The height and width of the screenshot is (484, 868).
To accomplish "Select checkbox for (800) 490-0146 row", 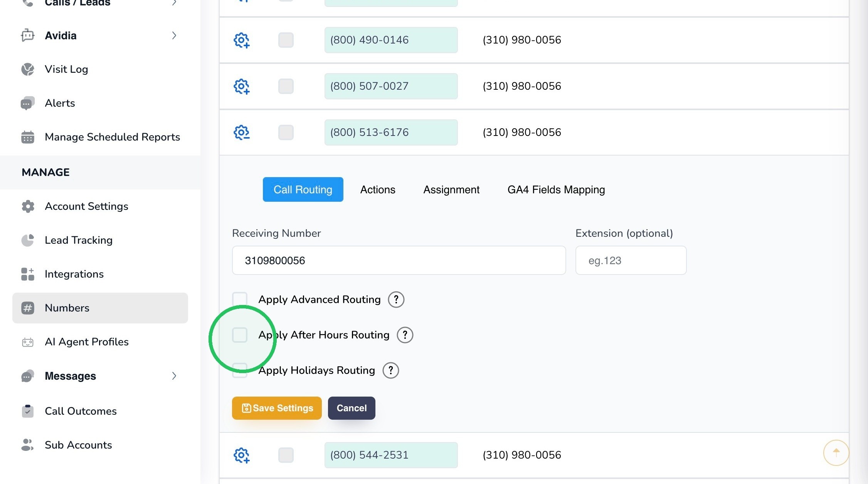I will click(286, 40).
